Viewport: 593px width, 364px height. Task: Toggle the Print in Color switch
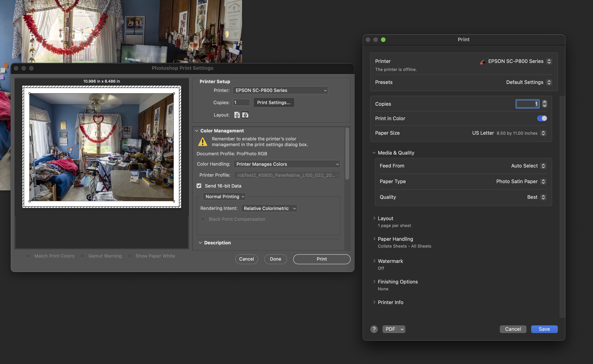click(x=542, y=118)
